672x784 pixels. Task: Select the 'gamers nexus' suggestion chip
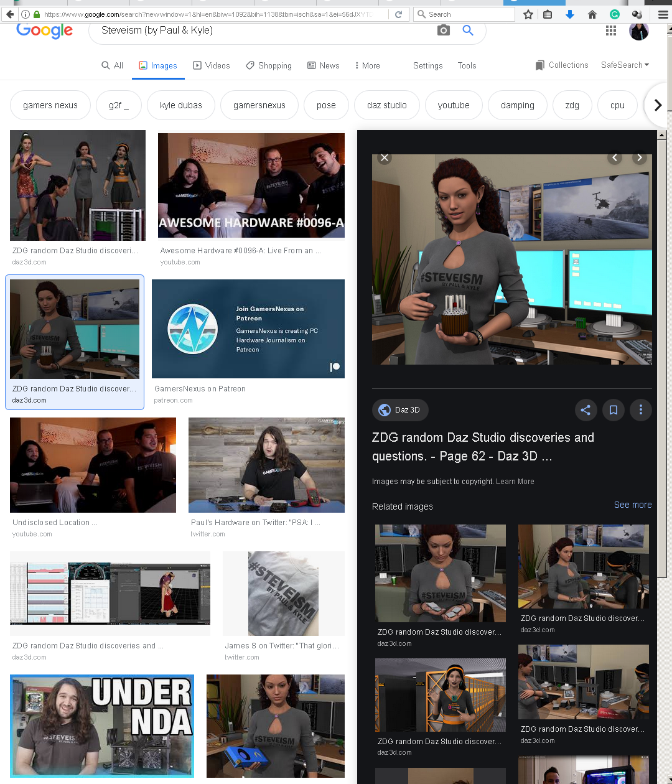coord(50,105)
